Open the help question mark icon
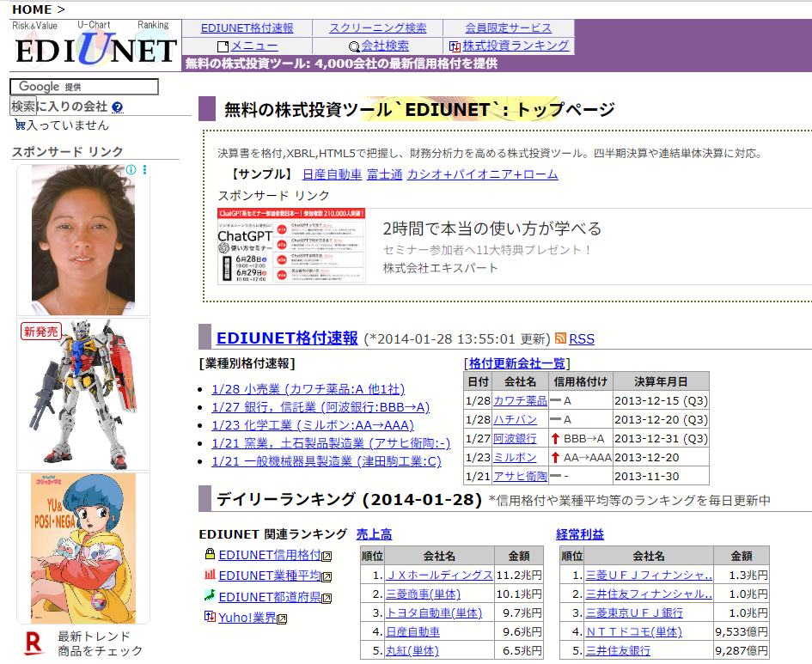Viewport: 812px width, 664px height. point(118,107)
